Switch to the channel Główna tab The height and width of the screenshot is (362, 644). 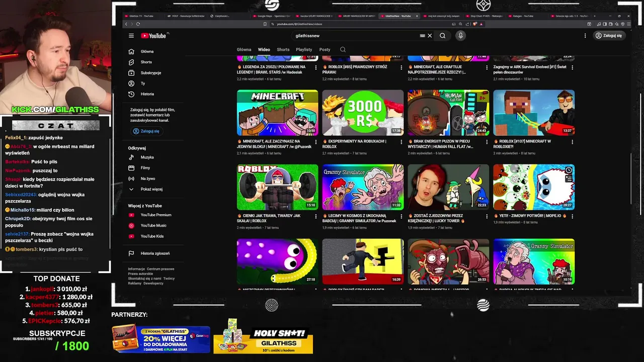point(244,50)
